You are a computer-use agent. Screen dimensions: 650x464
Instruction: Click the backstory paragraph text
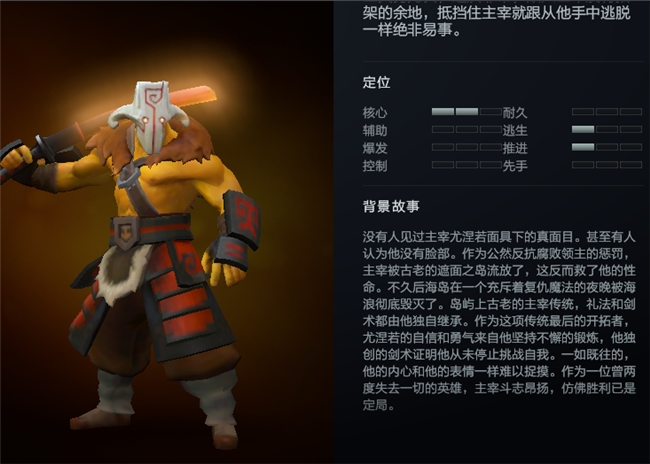point(499,321)
